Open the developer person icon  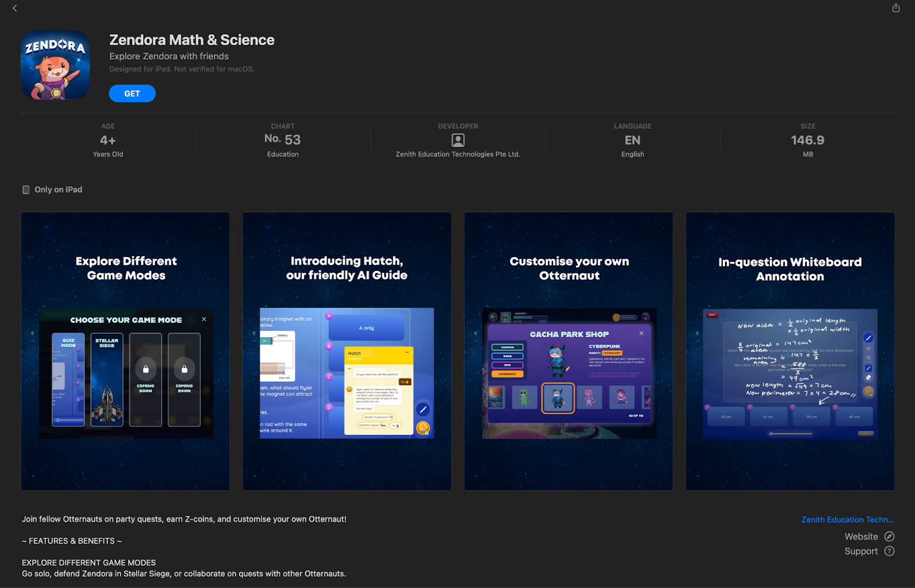point(458,140)
